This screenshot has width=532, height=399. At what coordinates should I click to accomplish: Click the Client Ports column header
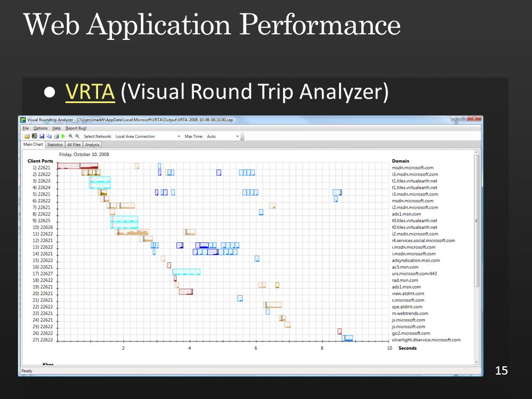[40, 161]
